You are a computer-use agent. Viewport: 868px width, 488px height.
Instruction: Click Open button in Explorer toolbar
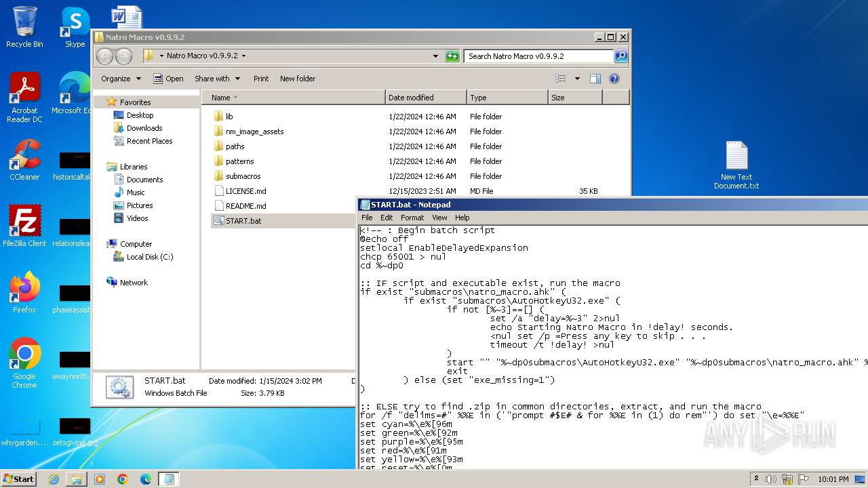[x=168, y=79]
